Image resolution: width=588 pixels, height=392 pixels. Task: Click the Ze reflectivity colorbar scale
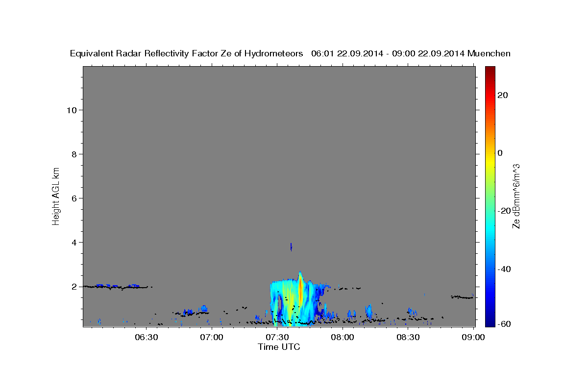coord(490,196)
